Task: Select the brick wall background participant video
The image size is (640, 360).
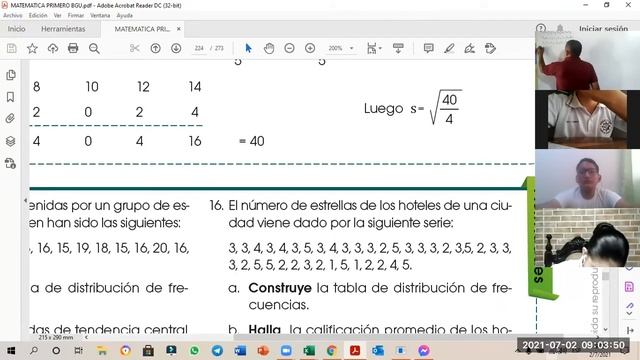Action: pos(587,238)
